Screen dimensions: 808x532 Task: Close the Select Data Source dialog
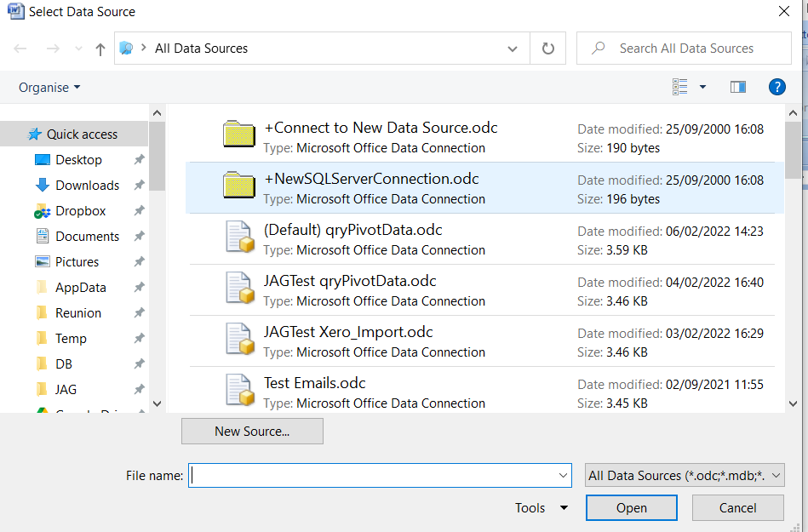pos(784,11)
